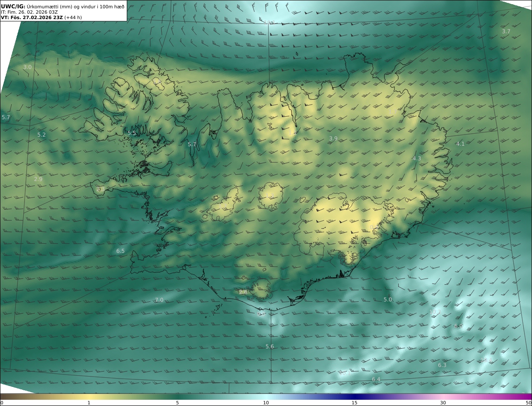Image resolution: width=532 pixels, height=406 pixels.
Task: Click the 6.5 value on the map
Action: coord(121,251)
